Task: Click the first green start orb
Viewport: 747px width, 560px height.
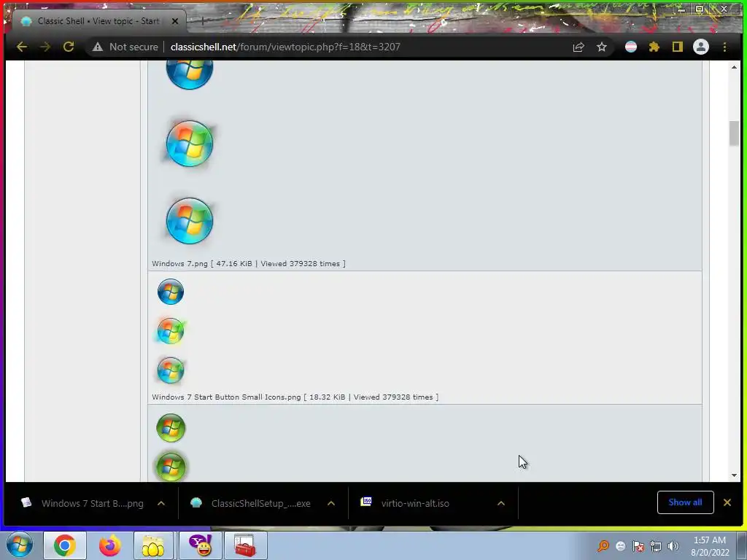Action: [x=171, y=427]
